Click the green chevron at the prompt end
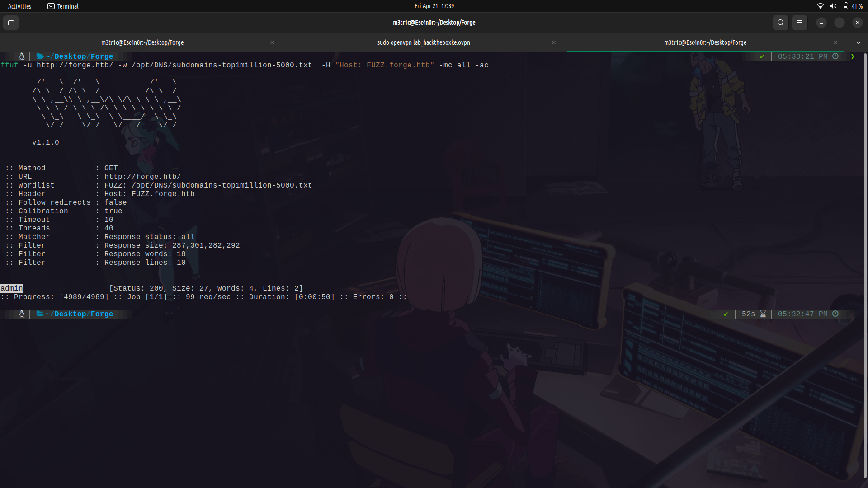868x488 pixels. click(852, 56)
